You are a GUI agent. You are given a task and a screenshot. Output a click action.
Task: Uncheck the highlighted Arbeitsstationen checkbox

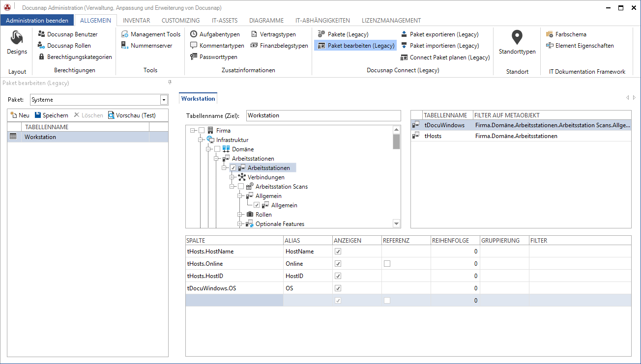tap(233, 168)
